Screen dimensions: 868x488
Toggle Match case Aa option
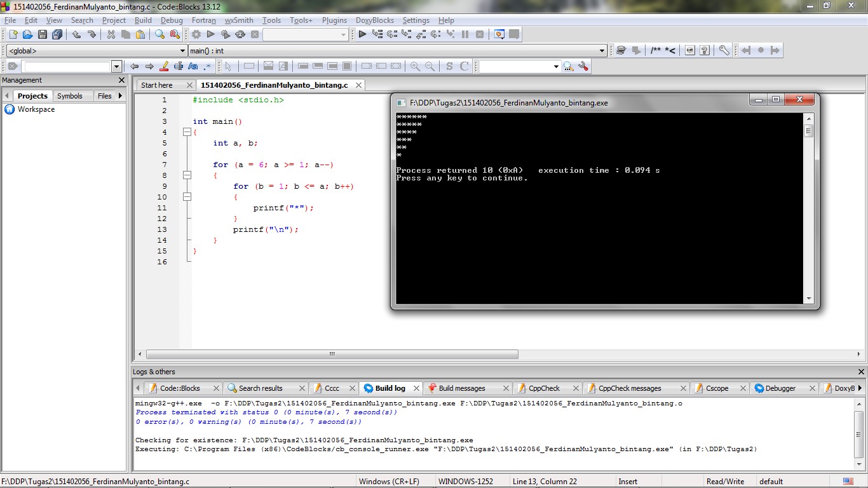pyautogui.click(x=193, y=66)
